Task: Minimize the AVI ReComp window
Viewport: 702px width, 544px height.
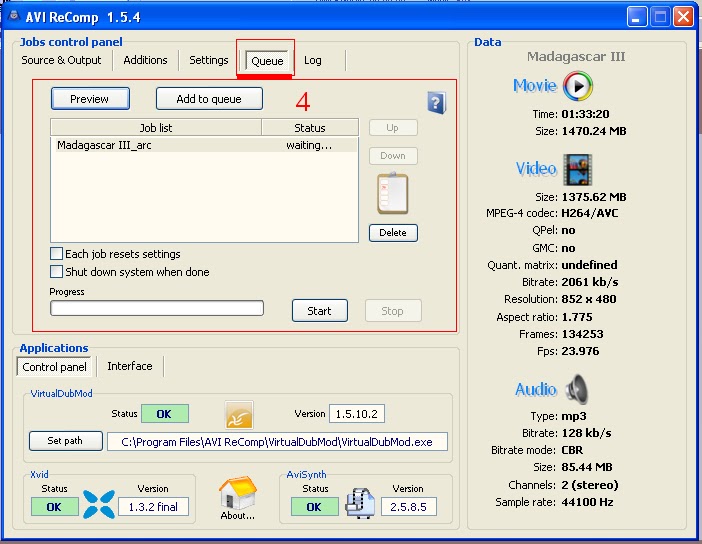Action: [637, 17]
